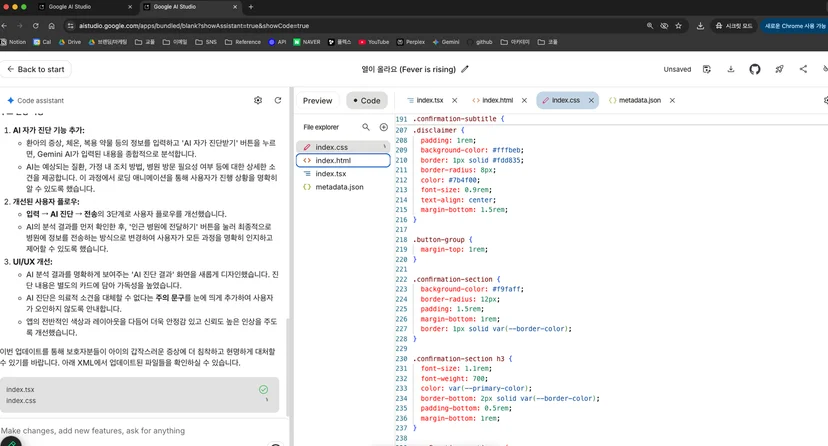
Task: Click the browser back arrow
Action: [x=4, y=25]
